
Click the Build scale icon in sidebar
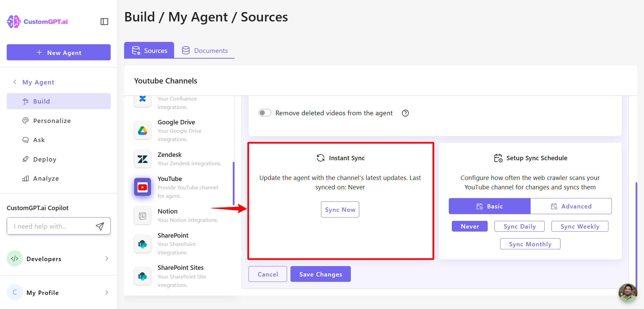25,101
